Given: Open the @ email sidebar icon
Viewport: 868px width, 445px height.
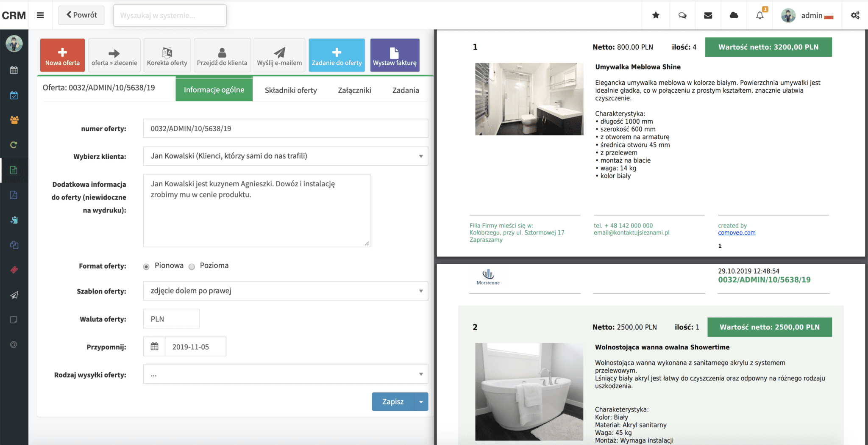Looking at the screenshot, I should point(14,345).
